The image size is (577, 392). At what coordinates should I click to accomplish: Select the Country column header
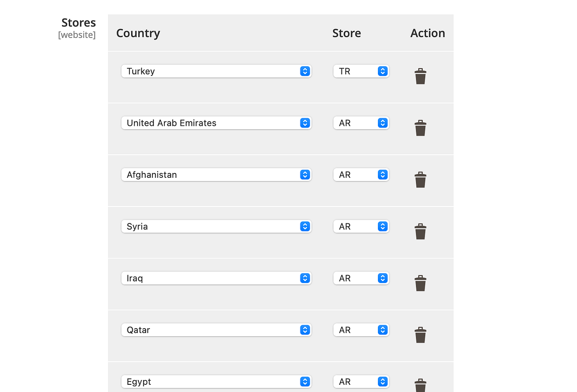coord(138,33)
